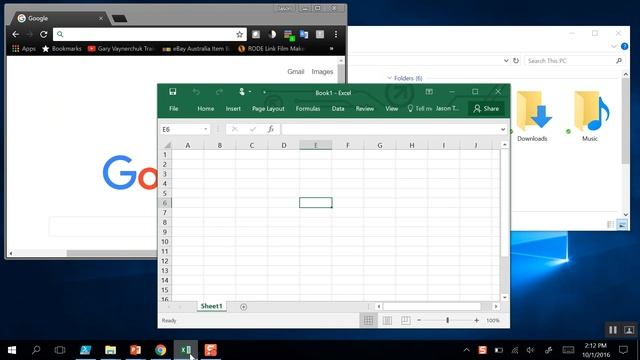Switch to the Home ribbon tab

pyautogui.click(x=206, y=109)
